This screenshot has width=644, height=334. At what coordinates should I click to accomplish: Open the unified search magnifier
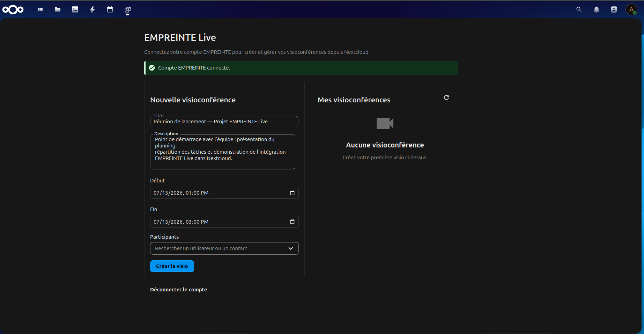pyautogui.click(x=579, y=9)
